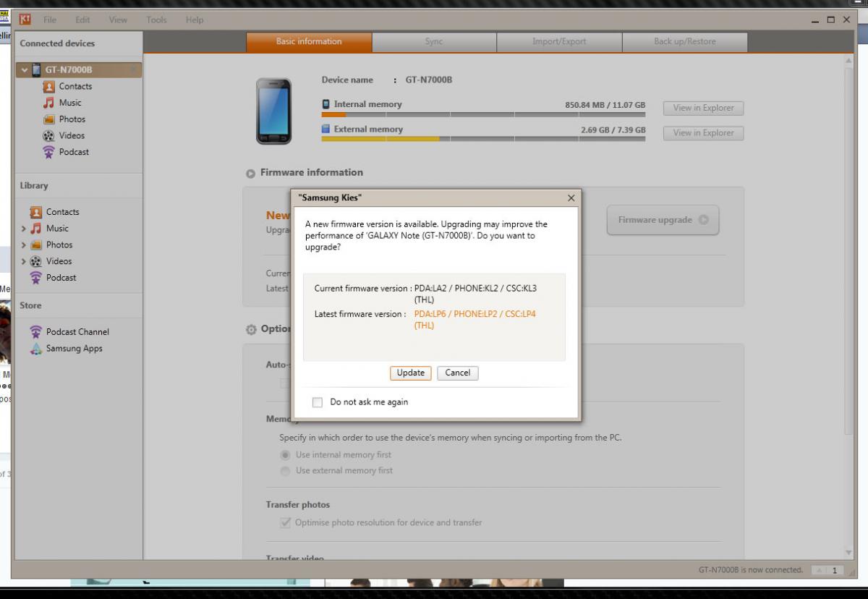Select 'Use internal memory first' radio button
This screenshot has height=599, width=868.
click(285, 455)
